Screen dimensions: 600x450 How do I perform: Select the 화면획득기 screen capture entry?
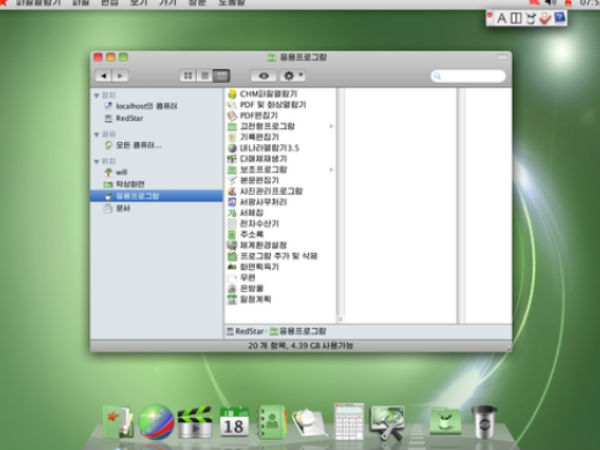click(x=253, y=267)
